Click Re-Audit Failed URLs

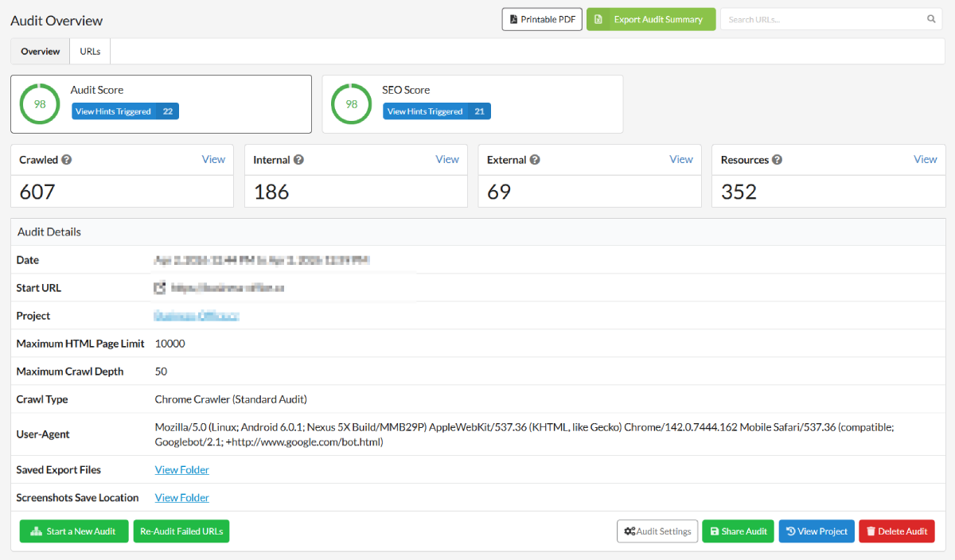click(x=181, y=531)
